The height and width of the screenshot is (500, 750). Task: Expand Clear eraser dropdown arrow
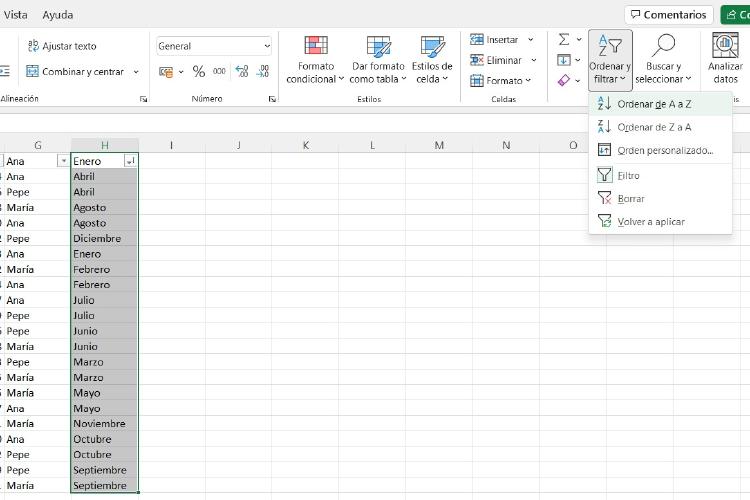click(578, 80)
